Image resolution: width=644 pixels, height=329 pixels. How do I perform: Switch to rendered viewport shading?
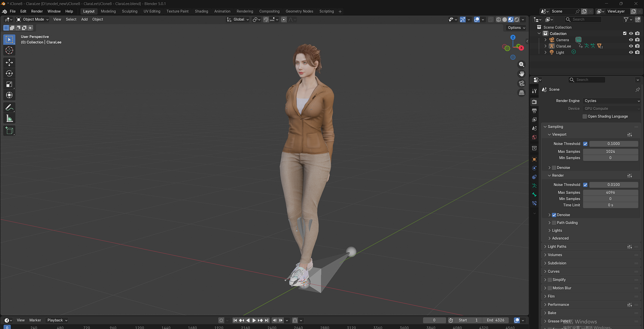(x=516, y=19)
